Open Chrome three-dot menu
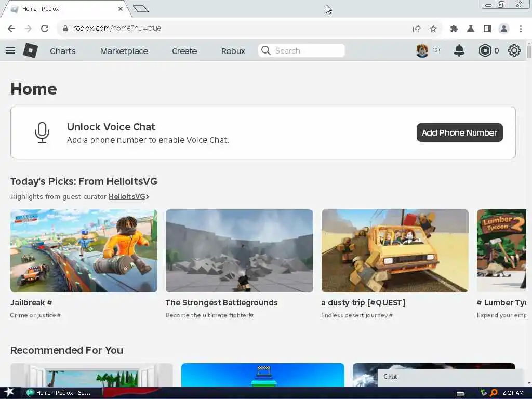 (521, 29)
